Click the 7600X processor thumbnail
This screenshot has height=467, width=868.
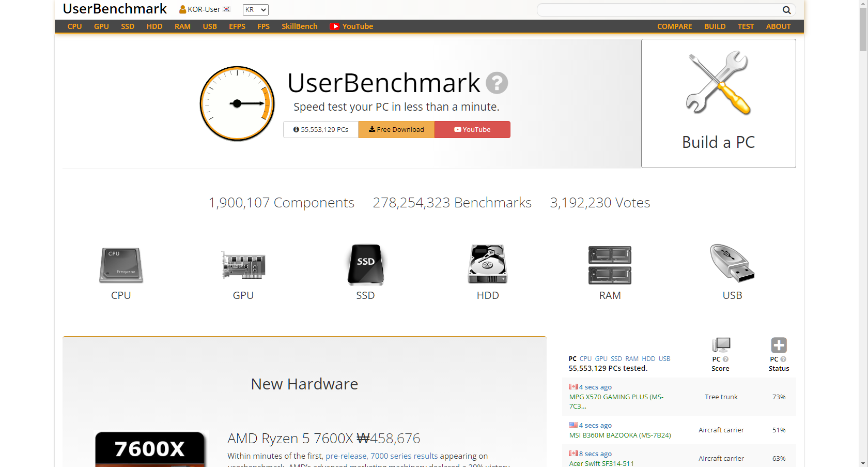(150, 449)
